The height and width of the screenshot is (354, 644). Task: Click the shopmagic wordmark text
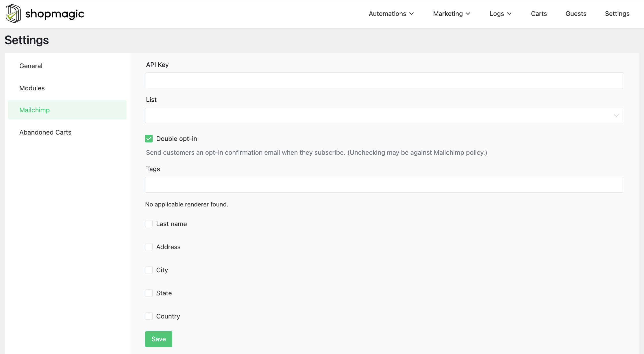55,14
